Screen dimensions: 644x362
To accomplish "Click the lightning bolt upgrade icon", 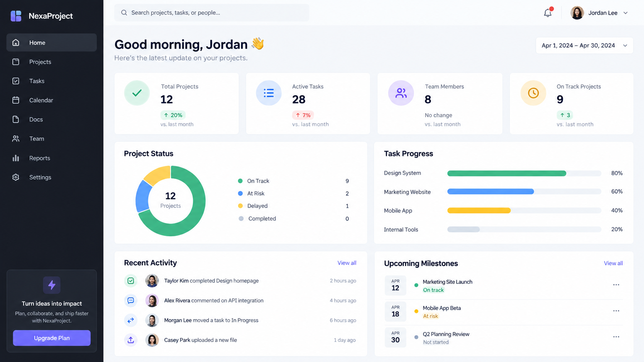I will click(52, 285).
